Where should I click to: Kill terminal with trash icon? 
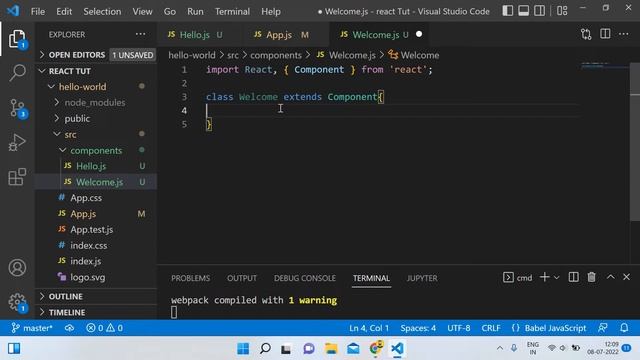591,277
